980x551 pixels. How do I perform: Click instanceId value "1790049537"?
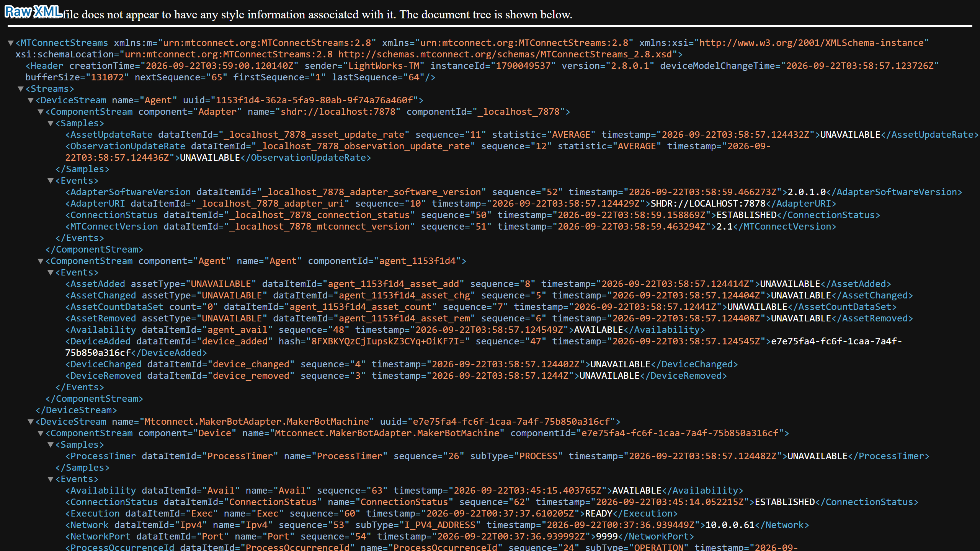(523, 66)
